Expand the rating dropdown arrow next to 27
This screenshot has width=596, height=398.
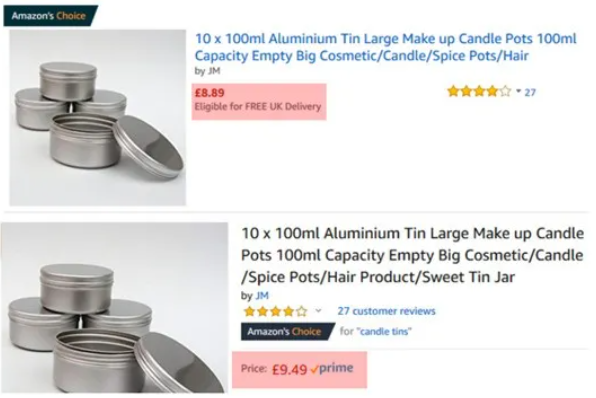[x=518, y=91]
